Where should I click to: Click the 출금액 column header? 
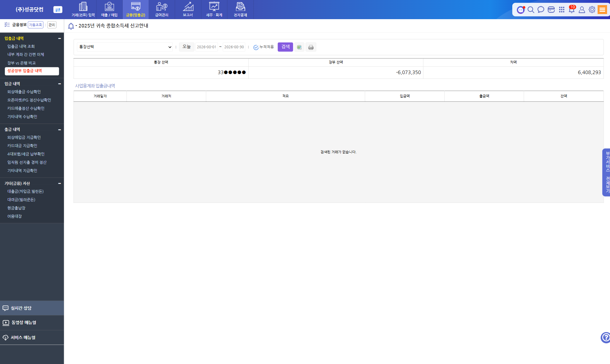tap(484, 96)
